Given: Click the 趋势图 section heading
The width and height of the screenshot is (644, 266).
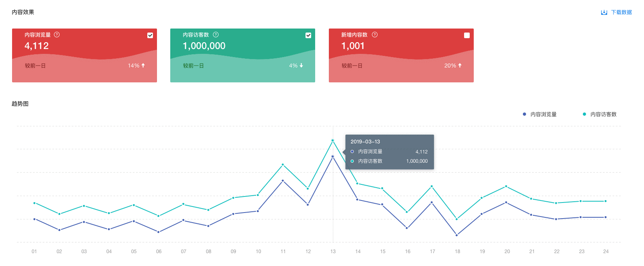Looking at the screenshot, I should [20, 104].
